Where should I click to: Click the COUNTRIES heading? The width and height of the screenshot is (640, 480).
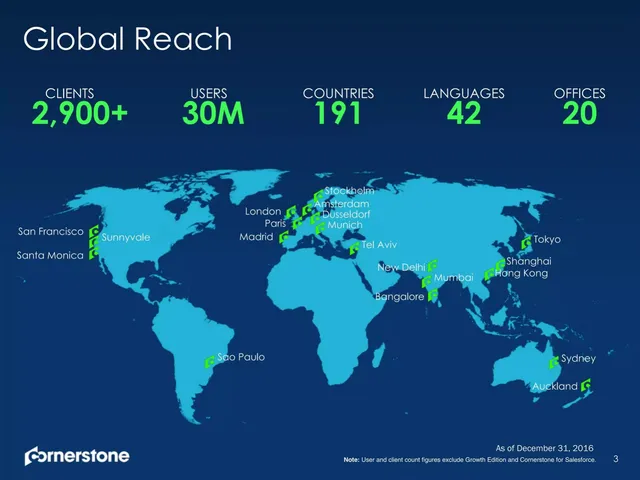pyautogui.click(x=338, y=93)
